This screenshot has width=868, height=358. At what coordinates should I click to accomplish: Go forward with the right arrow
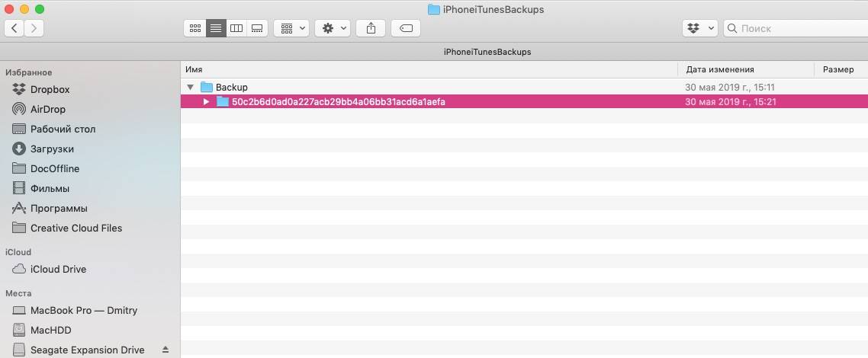34,28
